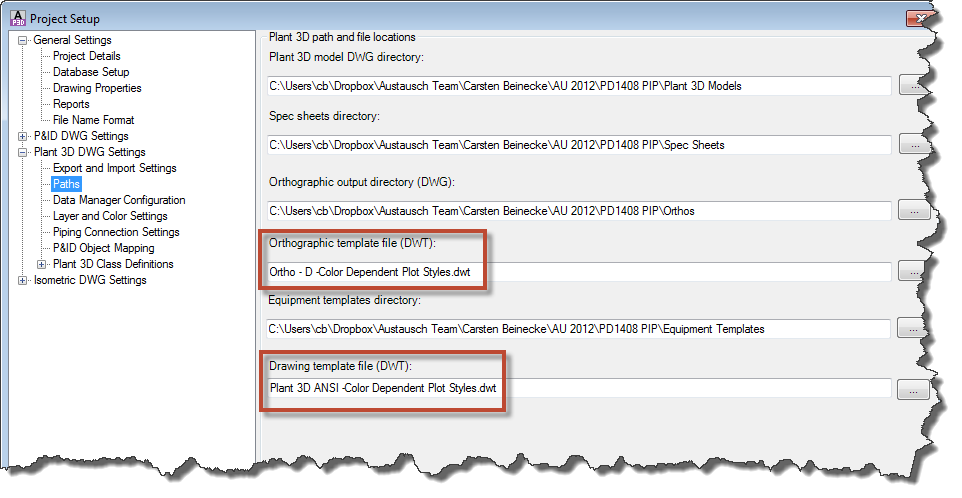
Task: Browse for Equipment templates directory
Action: pos(913,329)
